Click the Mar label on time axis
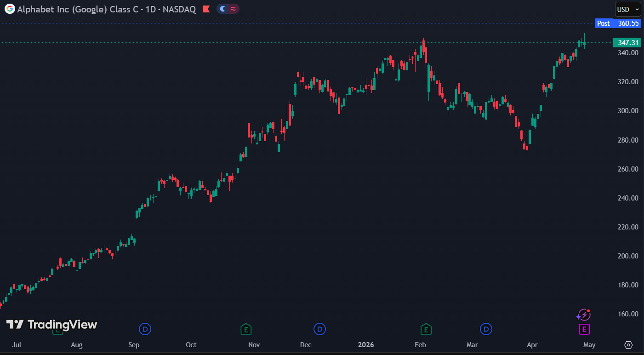644x355 pixels. 472,345
